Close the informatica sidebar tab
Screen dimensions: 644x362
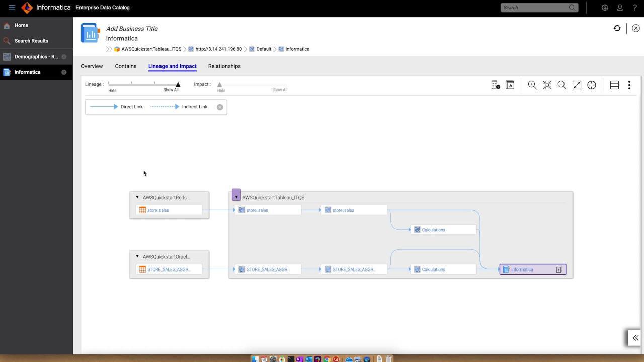click(x=64, y=72)
